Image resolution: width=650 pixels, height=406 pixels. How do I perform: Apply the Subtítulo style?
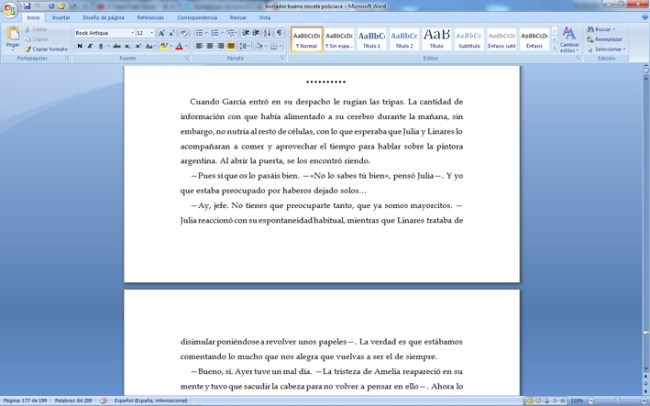(x=469, y=40)
